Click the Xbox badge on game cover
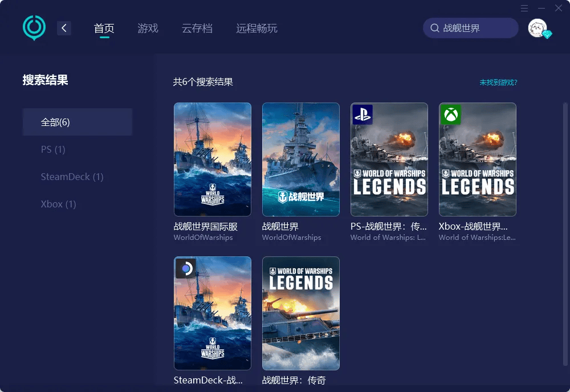570x392 pixels. tap(451, 115)
